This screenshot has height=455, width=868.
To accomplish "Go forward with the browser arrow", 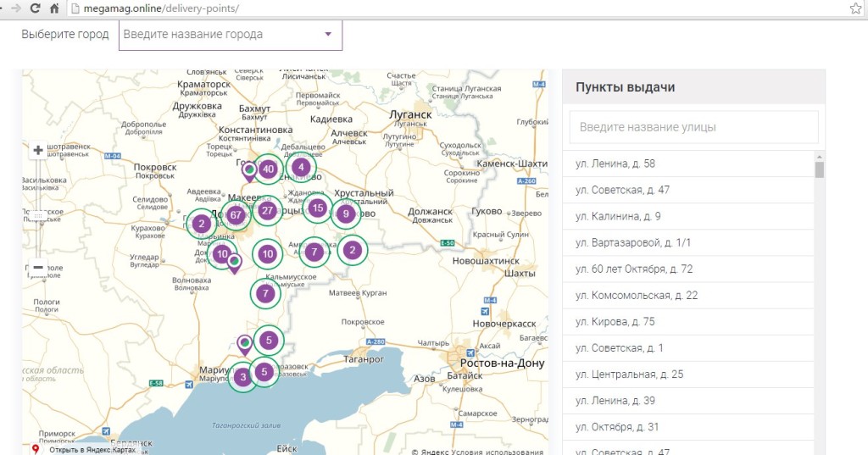I will point(16,8).
